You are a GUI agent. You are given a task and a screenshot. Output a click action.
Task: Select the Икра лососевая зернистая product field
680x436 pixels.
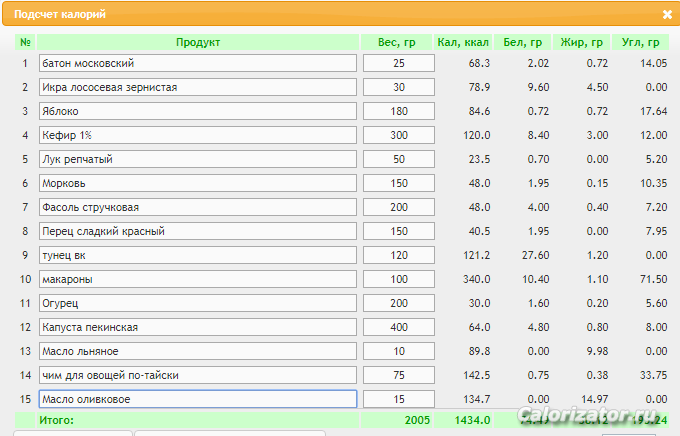pyautogui.click(x=198, y=87)
